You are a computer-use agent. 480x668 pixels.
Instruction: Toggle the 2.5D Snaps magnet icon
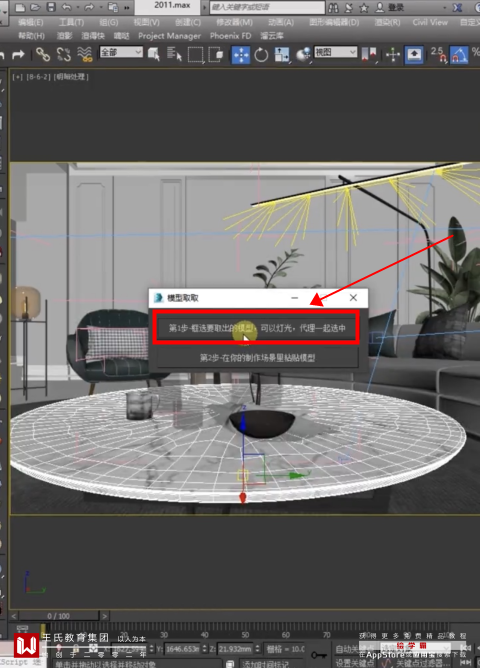point(438,55)
